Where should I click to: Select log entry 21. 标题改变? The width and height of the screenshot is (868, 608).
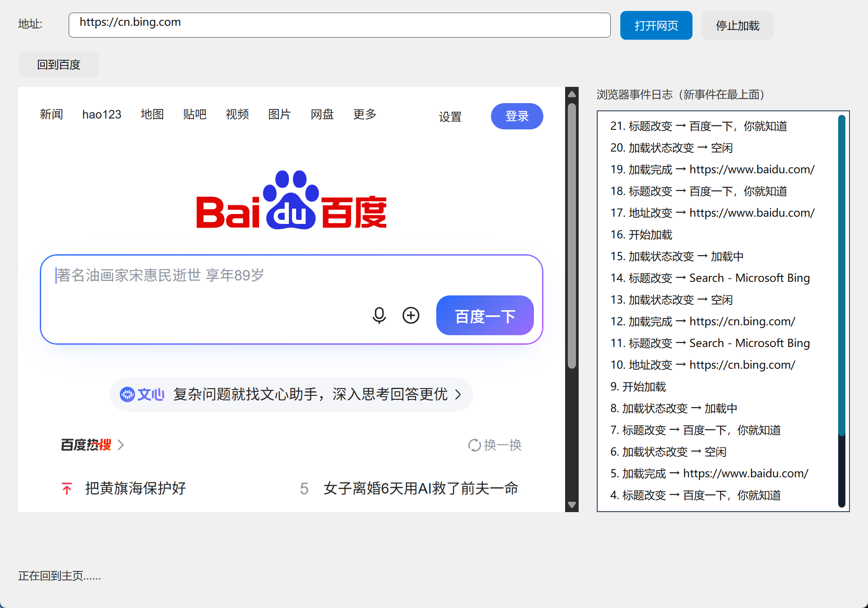698,126
